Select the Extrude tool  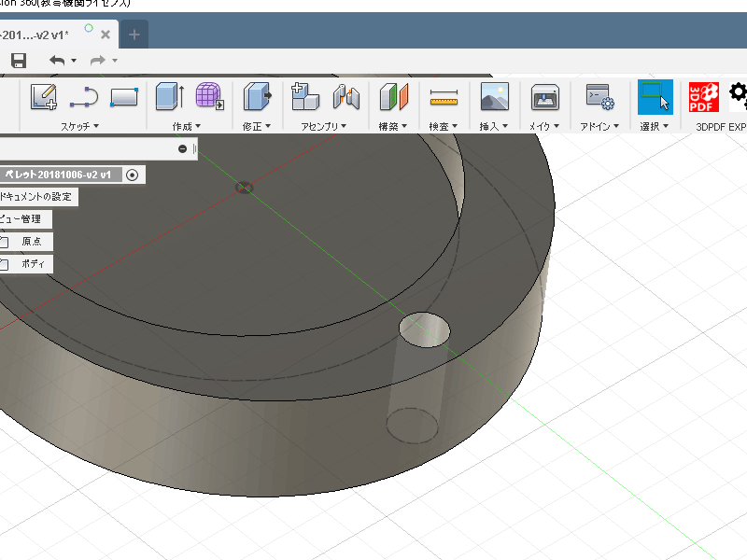tap(170, 96)
